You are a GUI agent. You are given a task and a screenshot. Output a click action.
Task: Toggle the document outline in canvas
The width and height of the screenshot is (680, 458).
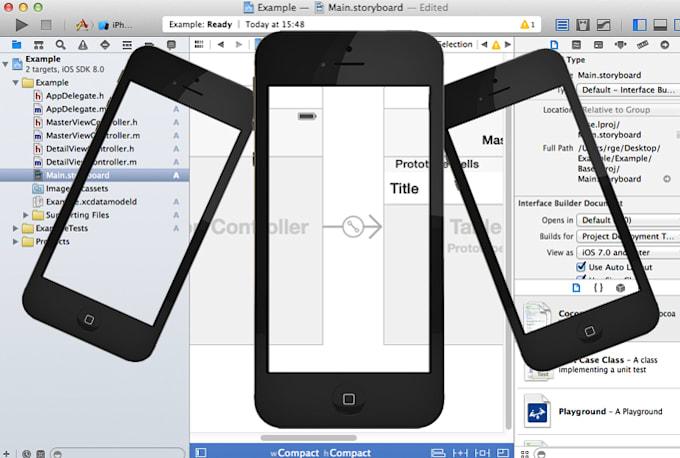pyautogui.click(x=200, y=452)
